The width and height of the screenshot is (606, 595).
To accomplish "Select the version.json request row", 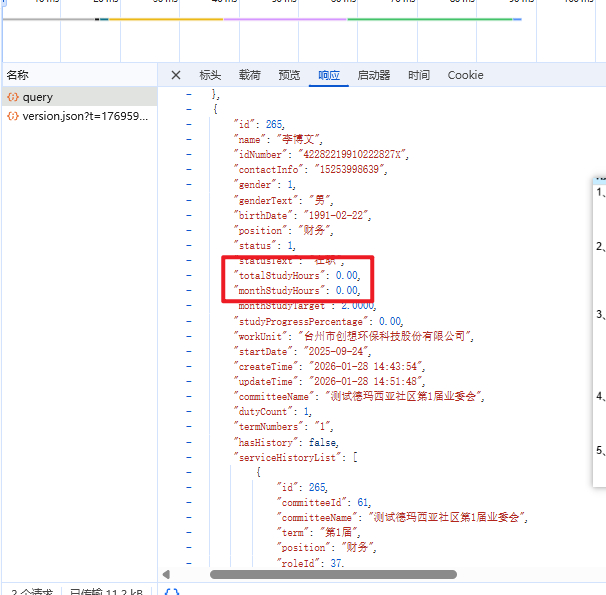I will [x=80, y=116].
